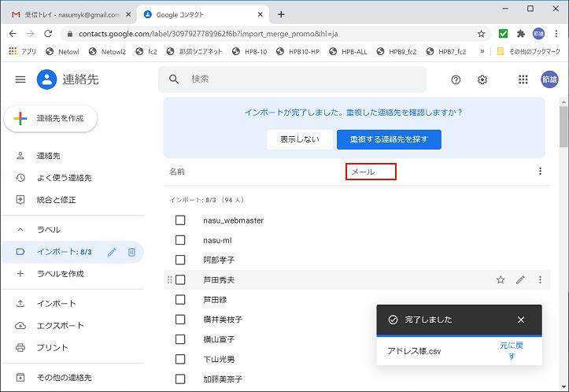Open the HPB-ALL bookmark
569x392 pixels.
(x=348, y=51)
